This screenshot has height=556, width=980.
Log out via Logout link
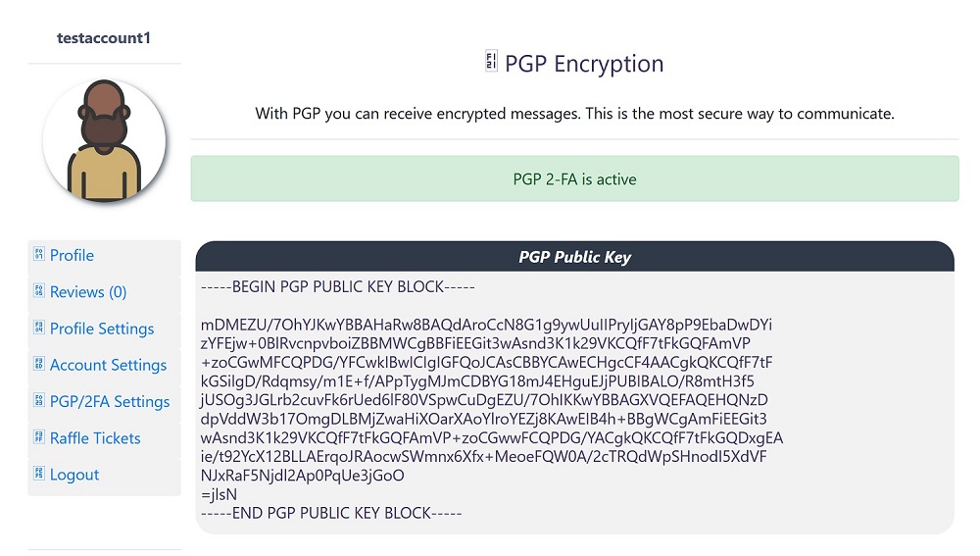point(74,475)
